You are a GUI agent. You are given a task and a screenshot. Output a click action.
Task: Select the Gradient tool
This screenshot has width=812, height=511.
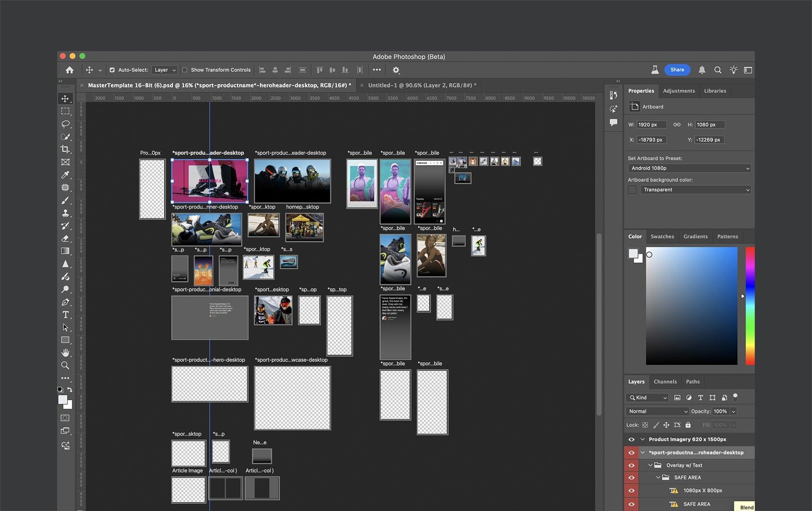(65, 251)
